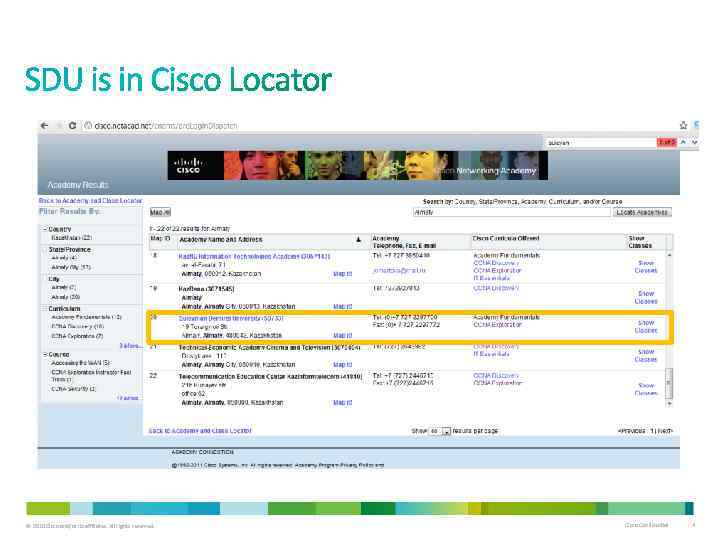Open CCNA Discovery link in KazBusa row

click(496, 288)
